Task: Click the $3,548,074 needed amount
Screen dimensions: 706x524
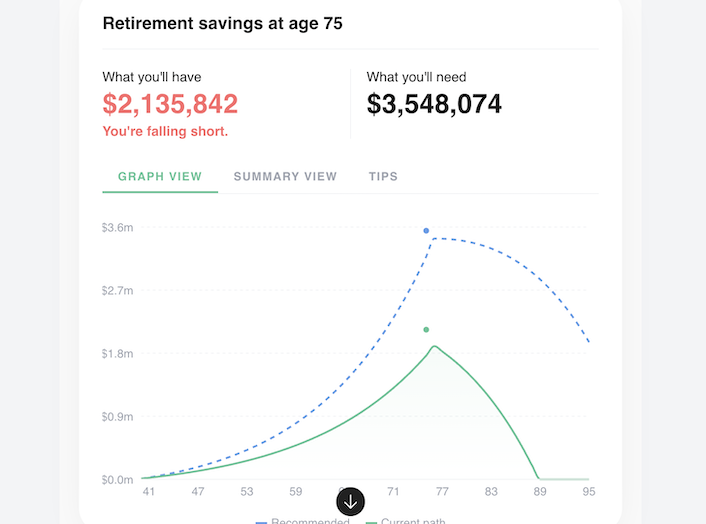Action: click(434, 103)
